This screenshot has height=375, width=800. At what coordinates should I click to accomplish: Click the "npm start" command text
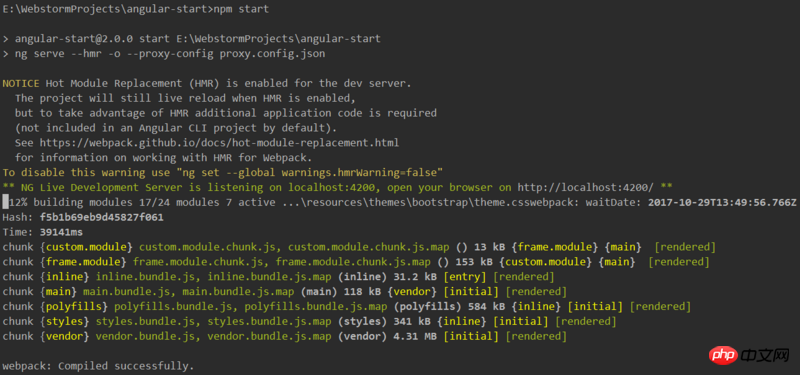(241, 9)
